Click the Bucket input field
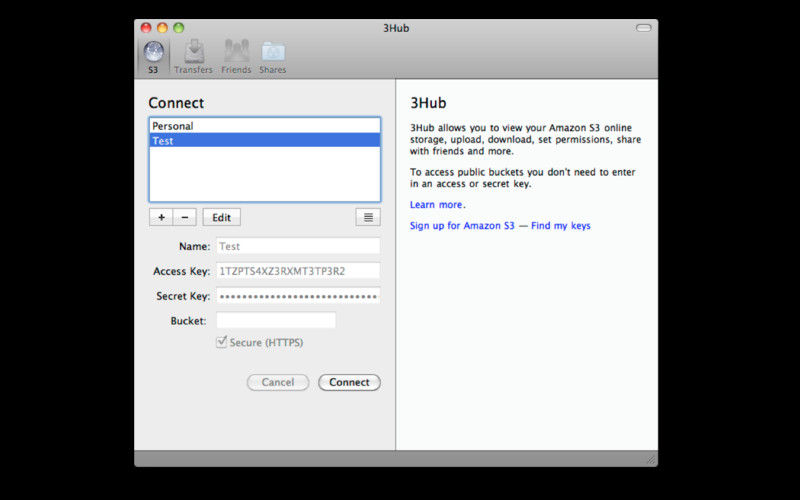The width and height of the screenshot is (800, 500). coord(276,320)
